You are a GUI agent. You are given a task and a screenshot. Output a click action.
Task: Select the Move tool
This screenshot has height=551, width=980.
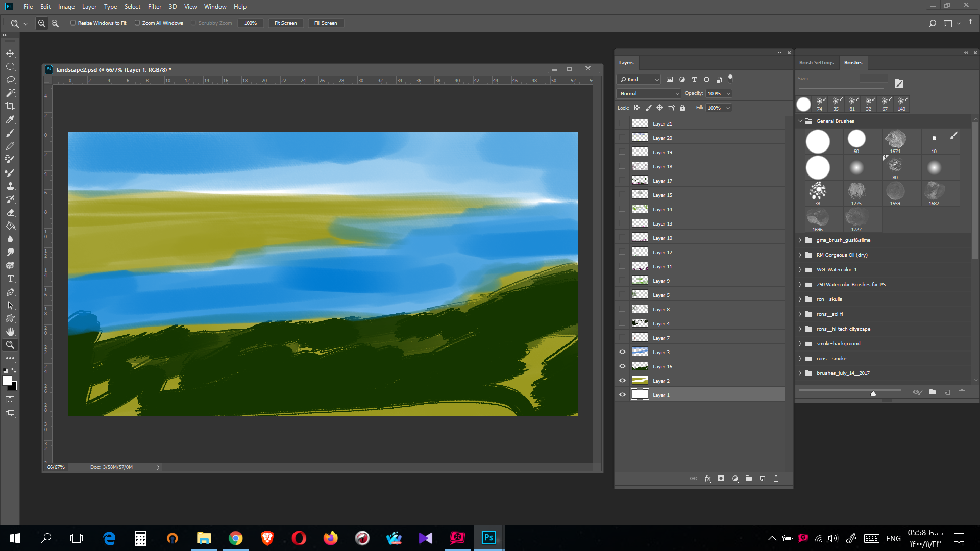click(10, 54)
